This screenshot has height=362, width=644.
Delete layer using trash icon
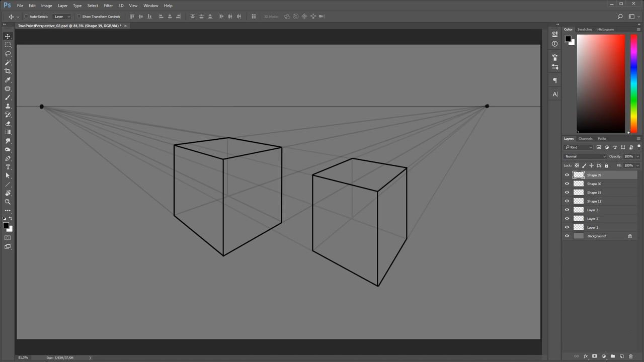[x=631, y=356]
